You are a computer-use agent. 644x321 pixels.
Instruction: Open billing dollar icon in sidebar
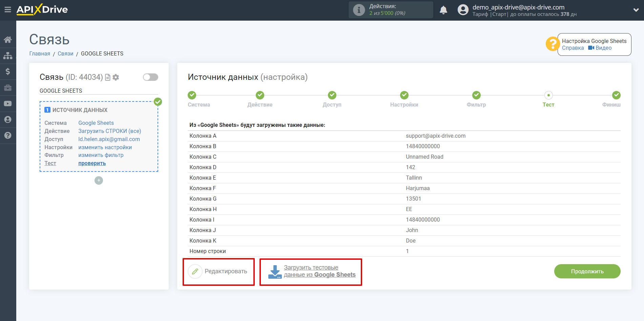(x=8, y=71)
